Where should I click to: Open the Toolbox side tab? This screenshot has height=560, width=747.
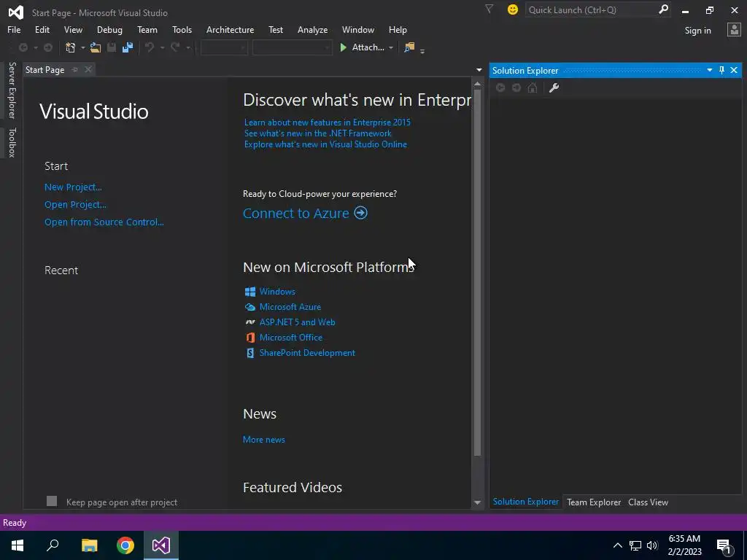click(x=12, y=142)
